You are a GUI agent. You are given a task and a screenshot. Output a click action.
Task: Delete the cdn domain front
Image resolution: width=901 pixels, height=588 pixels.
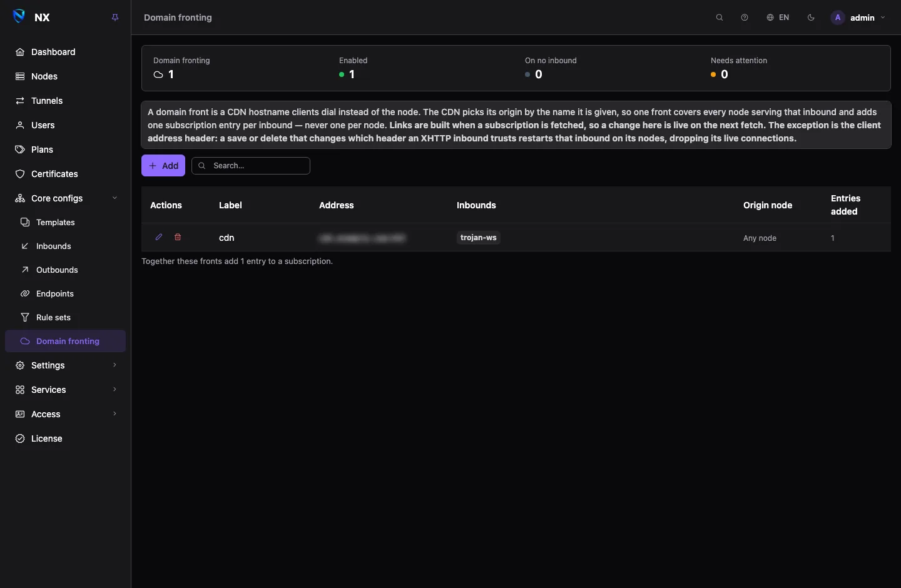tap(178, 237)
